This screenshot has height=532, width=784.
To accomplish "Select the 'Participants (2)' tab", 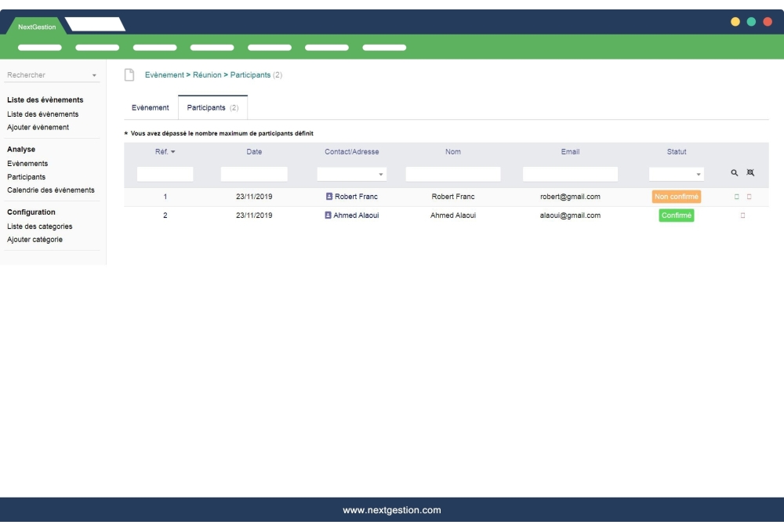I will (205, 107).
